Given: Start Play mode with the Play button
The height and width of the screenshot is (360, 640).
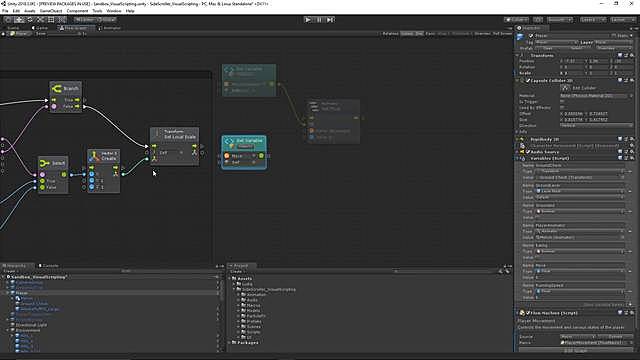Looking at the screenshot, I should (x=308, y=20).
